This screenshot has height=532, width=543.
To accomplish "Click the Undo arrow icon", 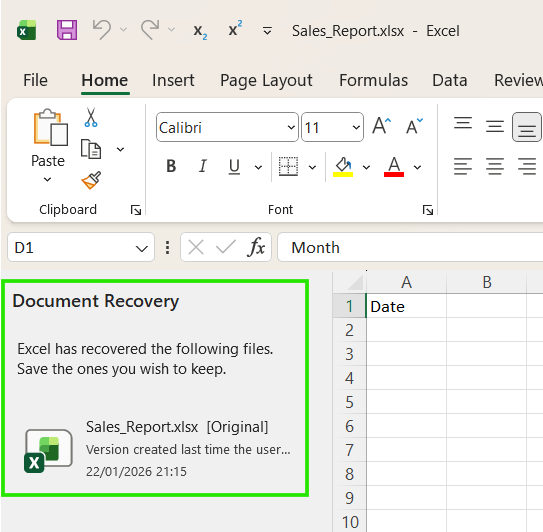I will click(102, 30).
